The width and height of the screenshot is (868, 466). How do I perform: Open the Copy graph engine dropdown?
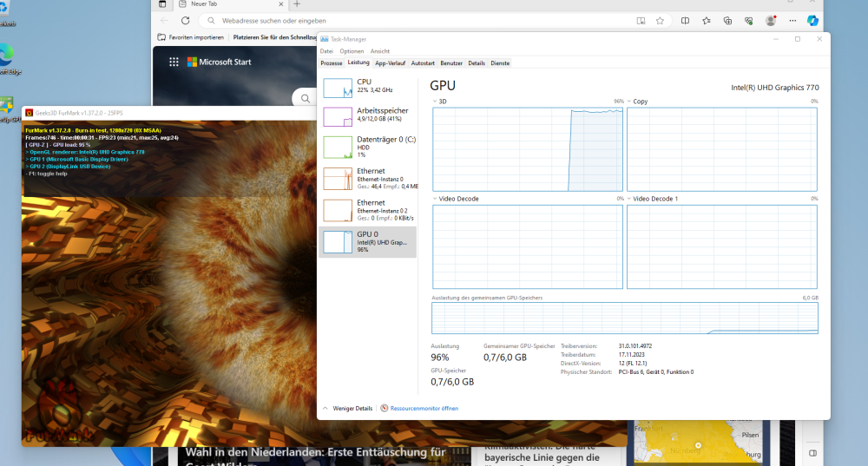pyautogui.click(x=628, y=102)
